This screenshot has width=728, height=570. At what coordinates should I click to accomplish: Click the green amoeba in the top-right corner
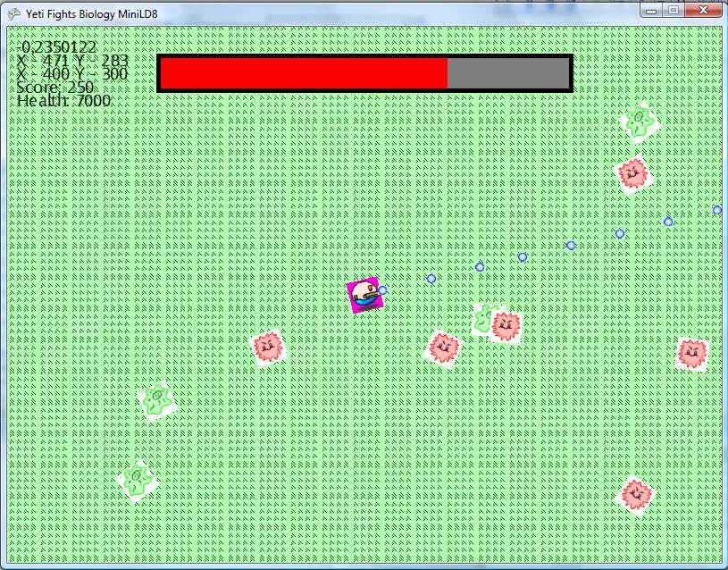click(640, 122)
